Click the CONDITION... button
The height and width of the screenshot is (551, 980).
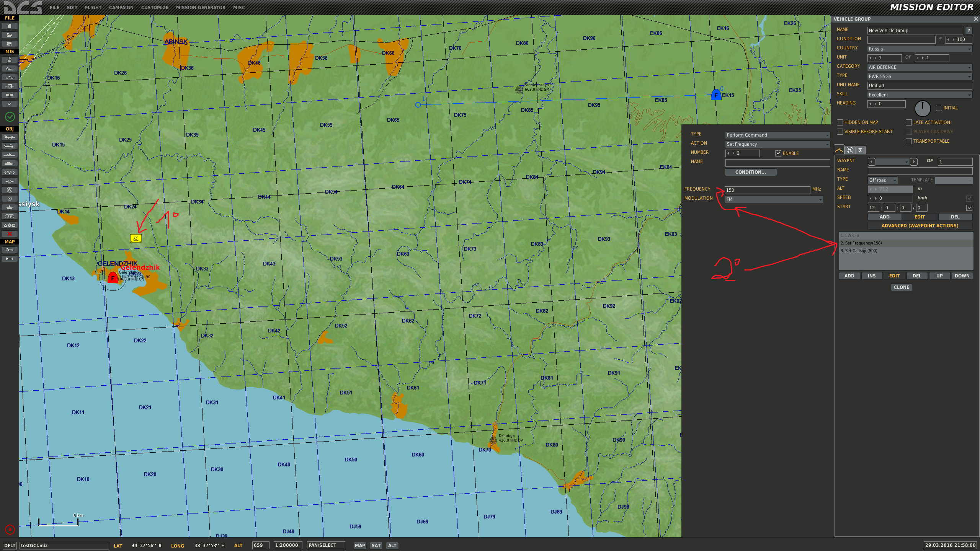coord(751,172)
